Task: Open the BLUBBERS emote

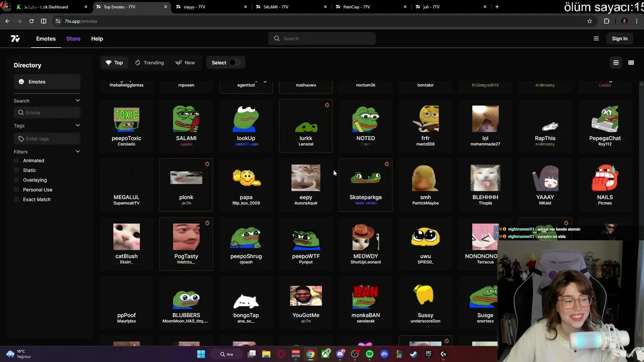Action: [x=186, y=303]
